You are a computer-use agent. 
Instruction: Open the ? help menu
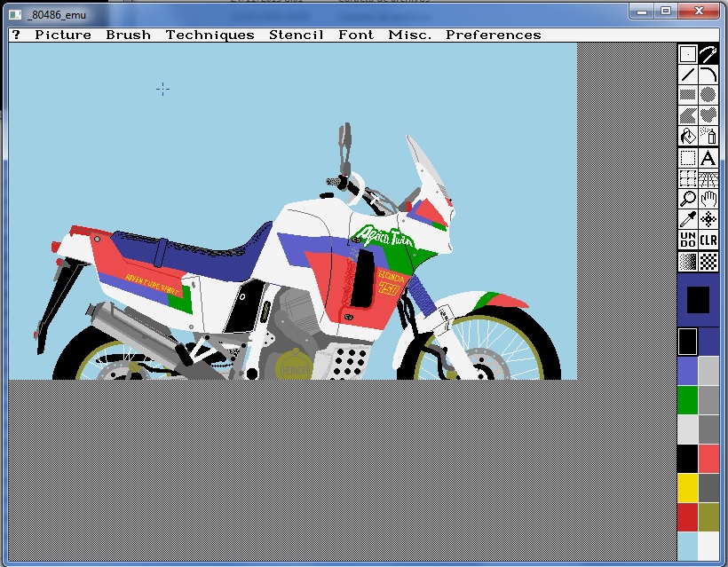click(x=16, y=35)
